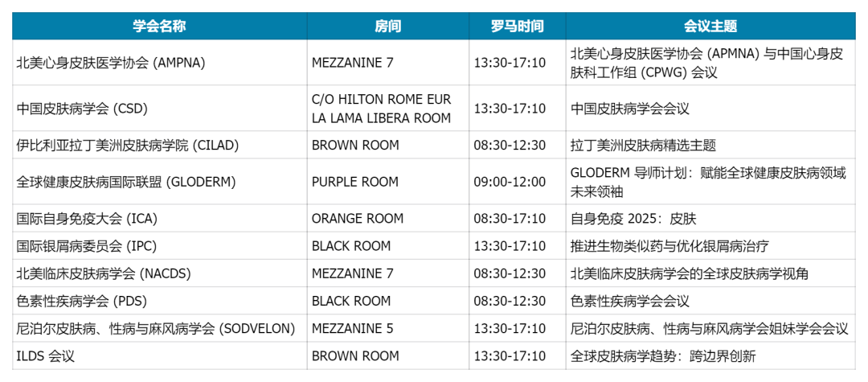Select 伊比利亚拉丁美洲皮肤病学院 (CILAD) cell
868x382 pixels.
click(x=159, y=145)
